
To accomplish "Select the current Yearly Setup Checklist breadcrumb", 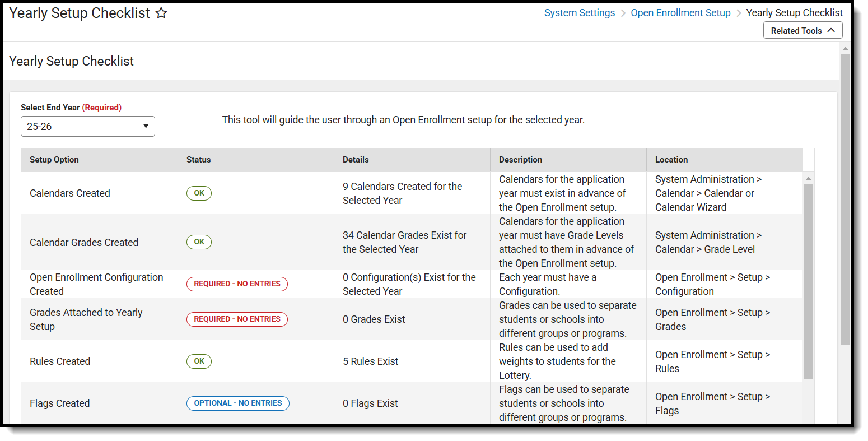I will click(x=794, y=13).
